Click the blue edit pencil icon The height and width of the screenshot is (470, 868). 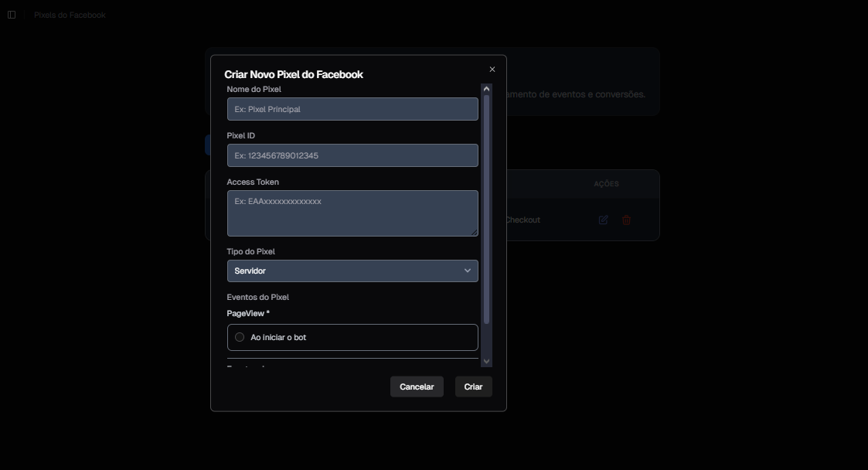[x=603, y=220]
